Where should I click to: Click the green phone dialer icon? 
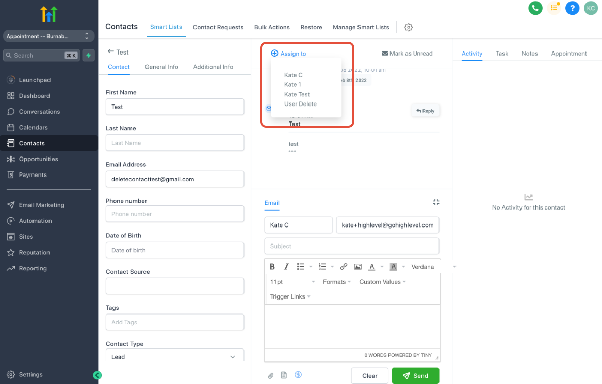pos(535,8)
